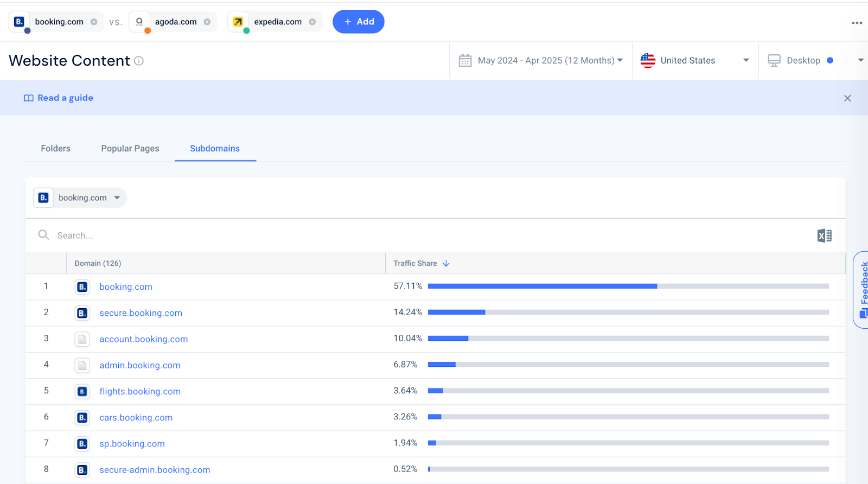The height and width of the screenshot is (484, 868).
Task: Open the three-dot more options menu
Action: tap(857, 23)
